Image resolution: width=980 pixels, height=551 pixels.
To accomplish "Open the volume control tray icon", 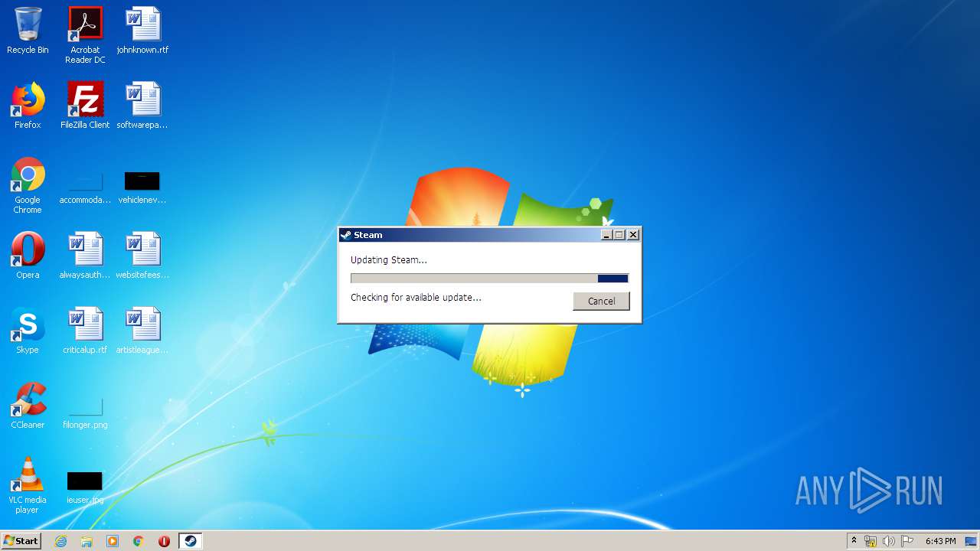I will (889, 541).
